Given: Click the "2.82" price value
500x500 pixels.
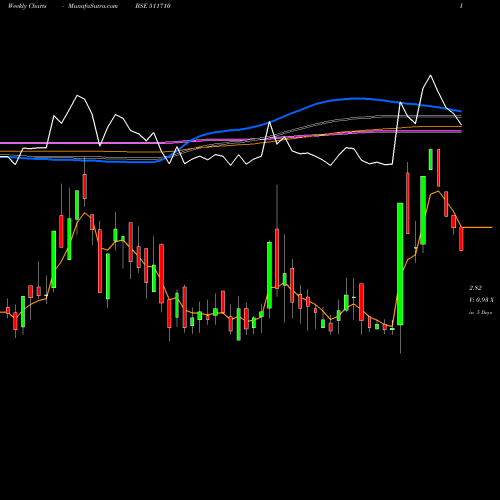Looking at the screenshot, I should (x=475, y=288).
